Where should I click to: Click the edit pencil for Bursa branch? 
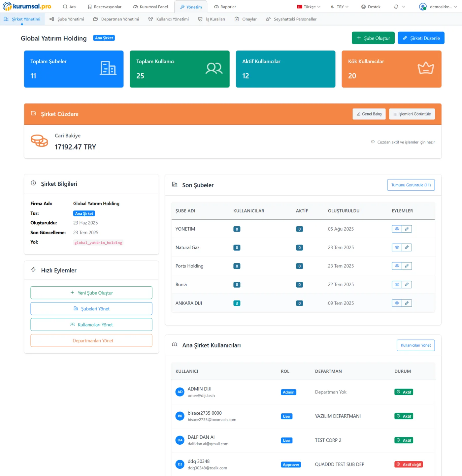[x=407, y=284]
